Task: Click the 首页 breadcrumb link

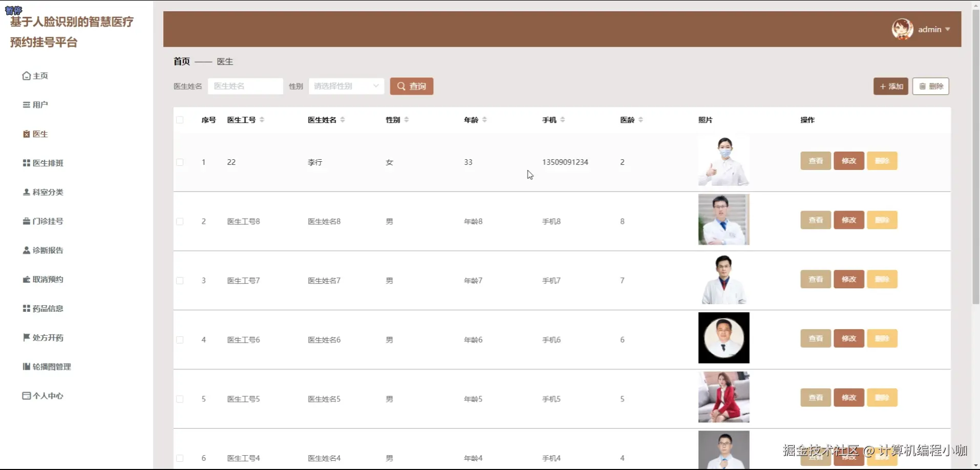Action: (182, 61)
